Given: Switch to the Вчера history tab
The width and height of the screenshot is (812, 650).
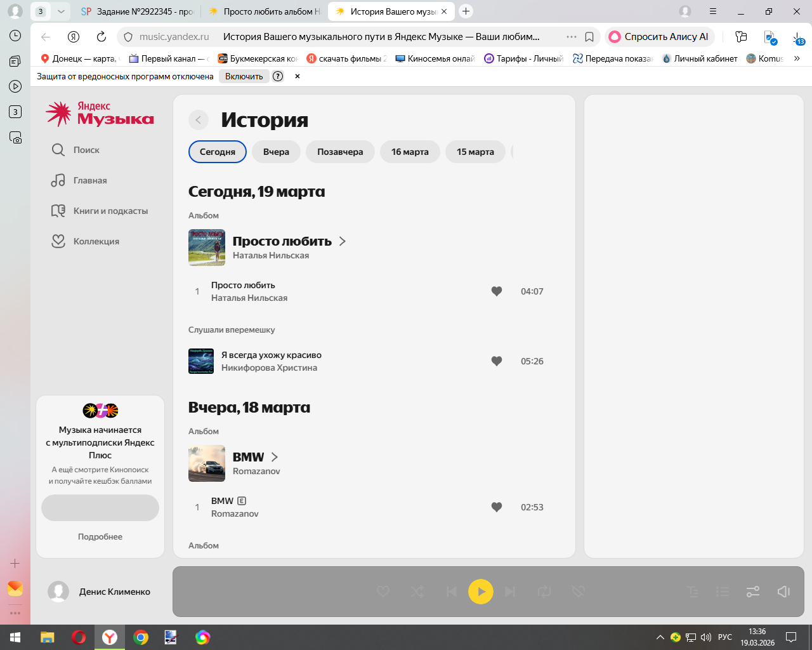Looking at the screenshot, I should coord(276,152).
